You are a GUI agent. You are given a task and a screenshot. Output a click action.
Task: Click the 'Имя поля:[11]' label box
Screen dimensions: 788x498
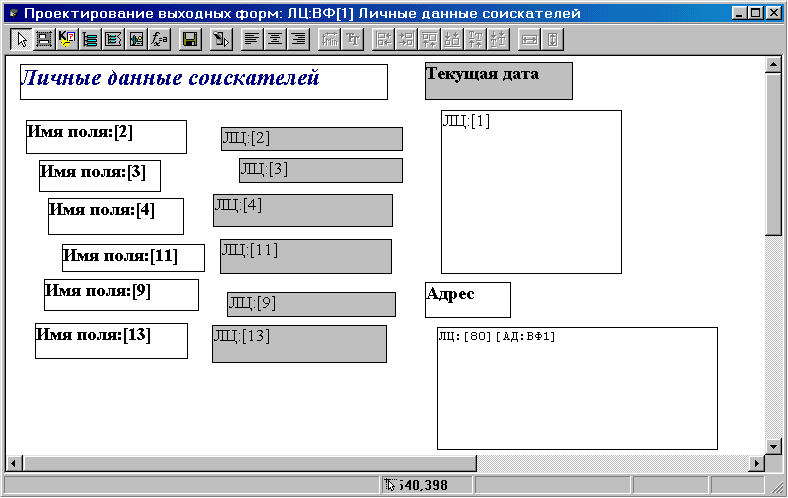(133, 258)
